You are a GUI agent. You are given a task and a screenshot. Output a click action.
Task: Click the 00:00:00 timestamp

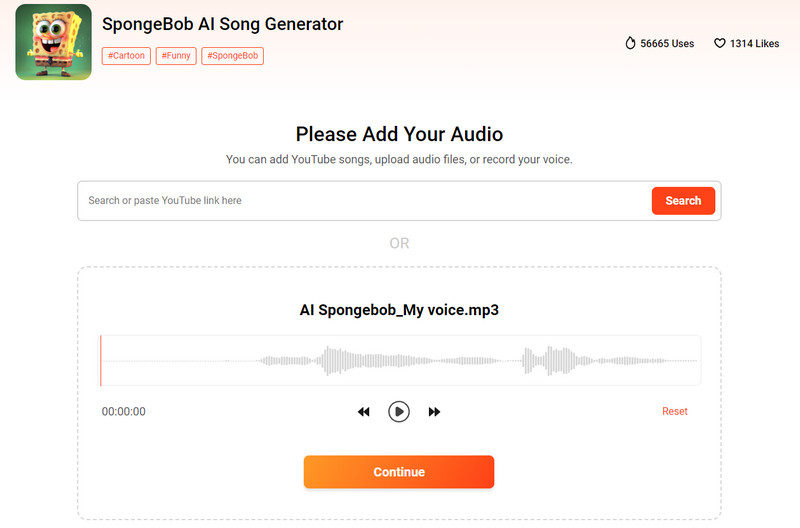pos(124,411)
